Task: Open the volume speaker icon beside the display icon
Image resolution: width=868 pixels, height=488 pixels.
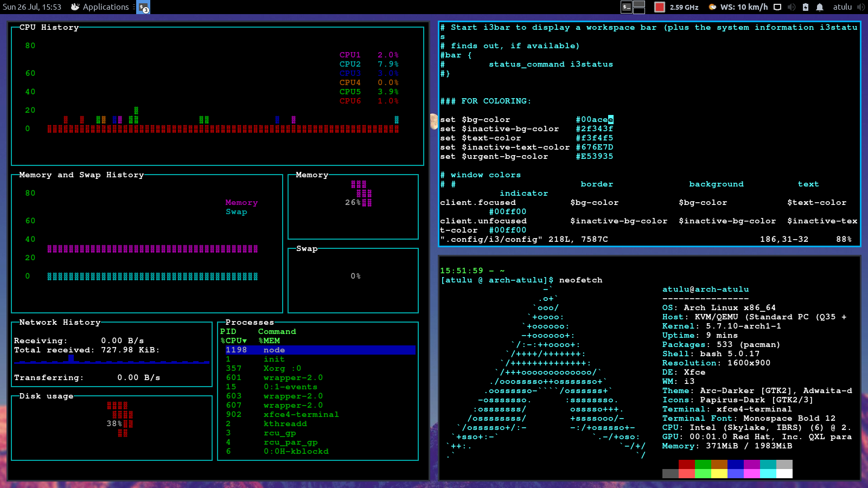Action: coord(792,7)
